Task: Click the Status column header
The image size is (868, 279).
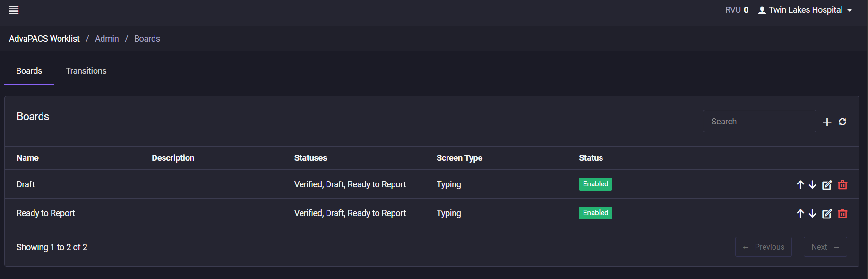Action: click(591, 158)
